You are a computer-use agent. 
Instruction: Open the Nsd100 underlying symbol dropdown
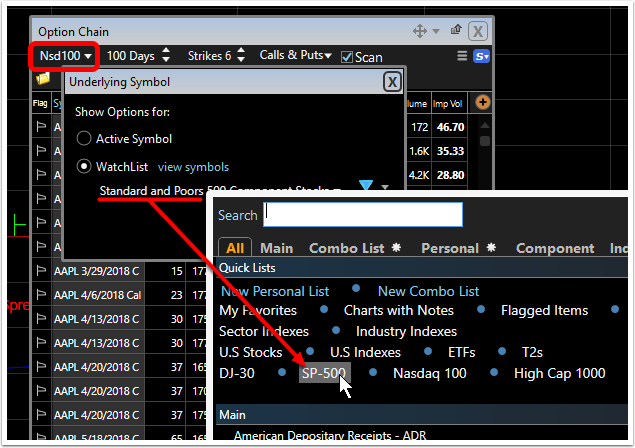point(65,55)
